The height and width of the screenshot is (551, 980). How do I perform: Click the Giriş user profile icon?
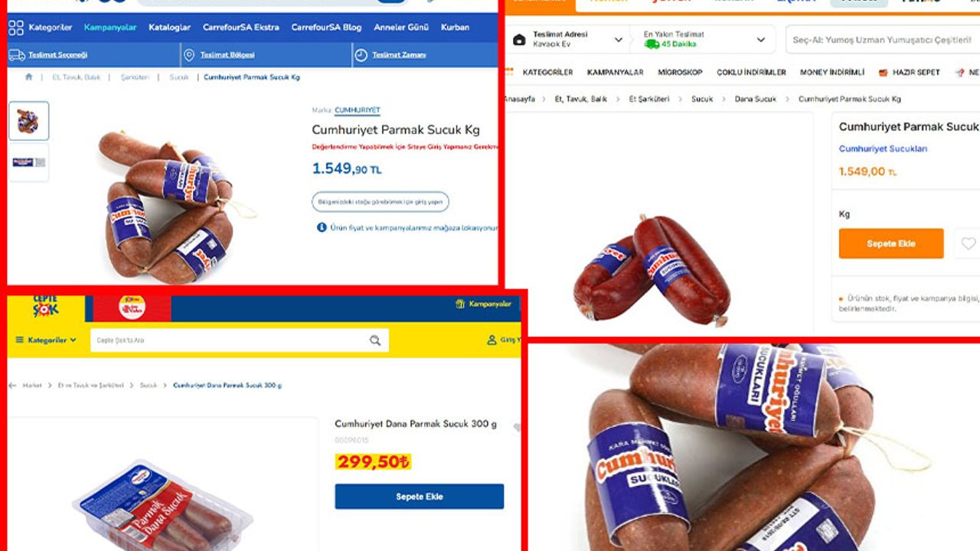pyautogui.click(x=492, y=340)
